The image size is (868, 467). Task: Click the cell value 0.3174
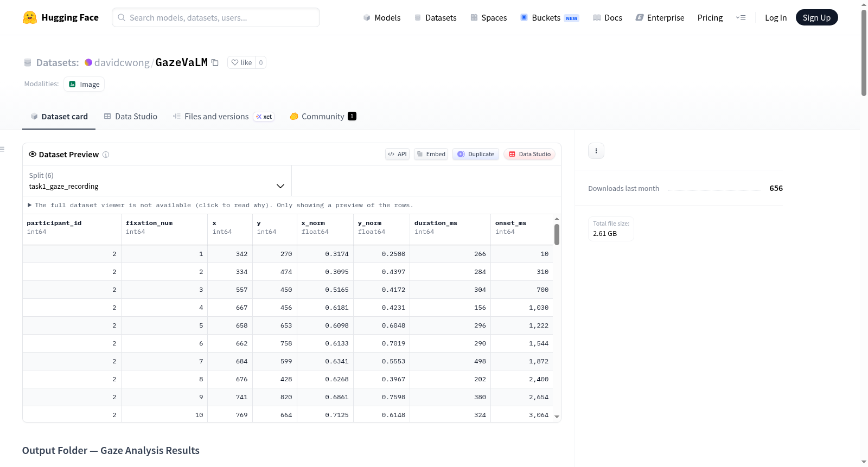click(x=337, y=254)
